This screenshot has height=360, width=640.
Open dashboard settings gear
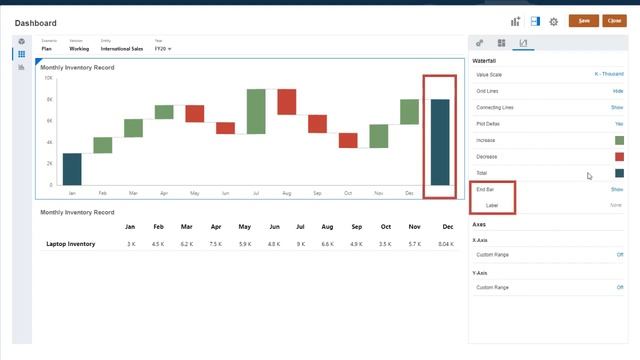(x=553, y=22)
